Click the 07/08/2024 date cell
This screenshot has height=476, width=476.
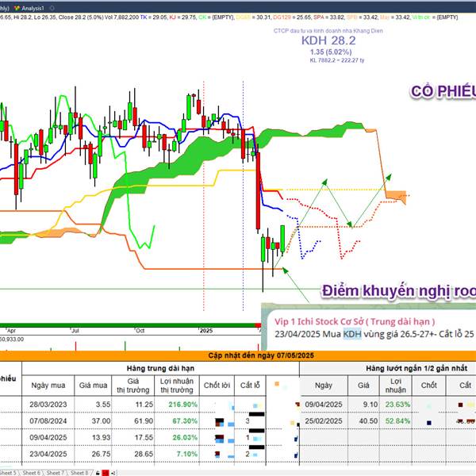(48, 420)
